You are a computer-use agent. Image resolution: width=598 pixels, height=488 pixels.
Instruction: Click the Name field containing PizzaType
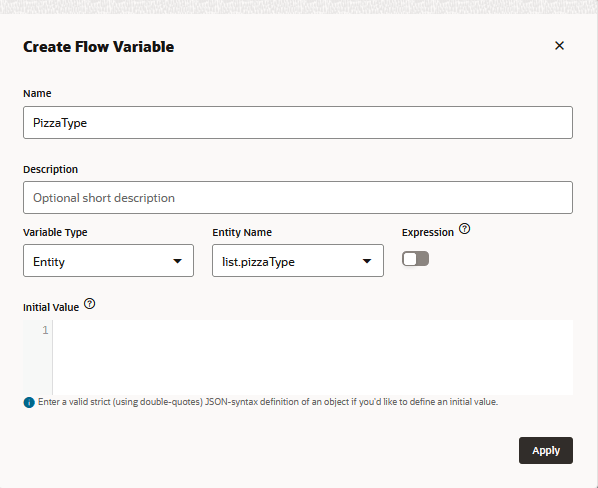pyautogui.click(x=298, y=122)
